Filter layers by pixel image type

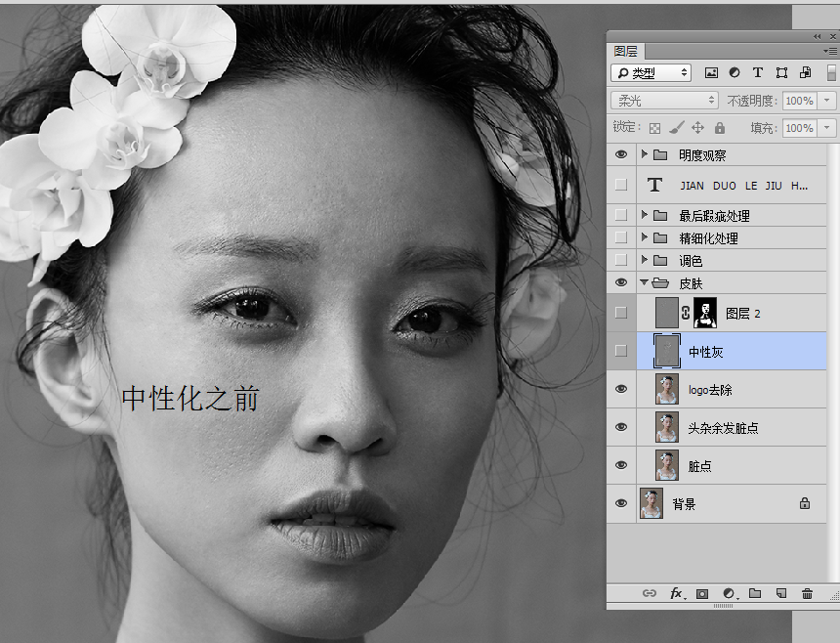(x=711, y=73)
